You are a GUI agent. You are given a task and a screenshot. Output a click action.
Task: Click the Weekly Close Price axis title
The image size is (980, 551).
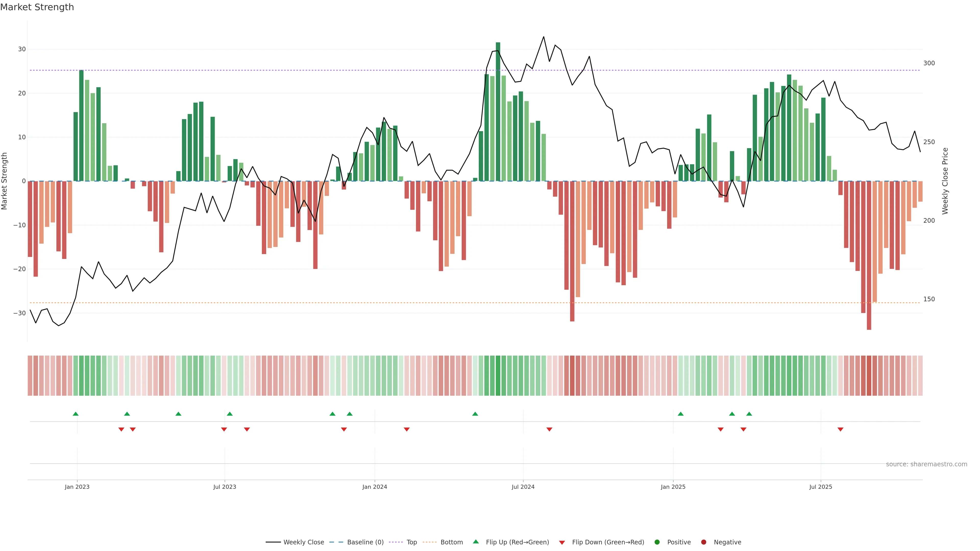pyautogui.click(x=945, y=181)
